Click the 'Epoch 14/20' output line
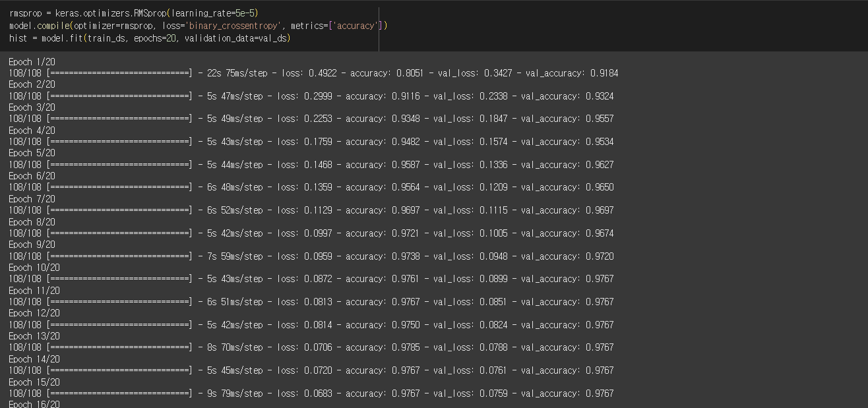868x408 pixels. tap(34, 359)
